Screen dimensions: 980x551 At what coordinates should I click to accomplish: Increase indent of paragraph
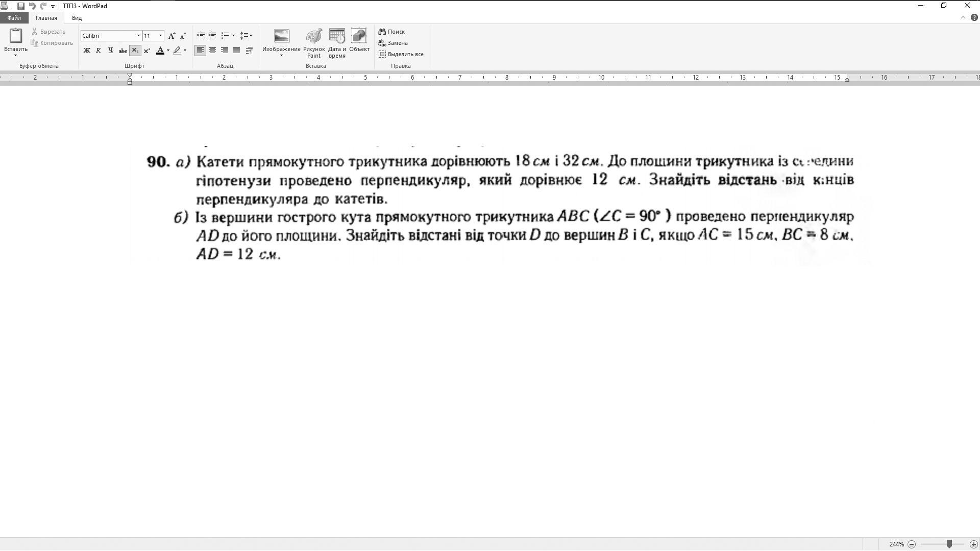point(212,36)
